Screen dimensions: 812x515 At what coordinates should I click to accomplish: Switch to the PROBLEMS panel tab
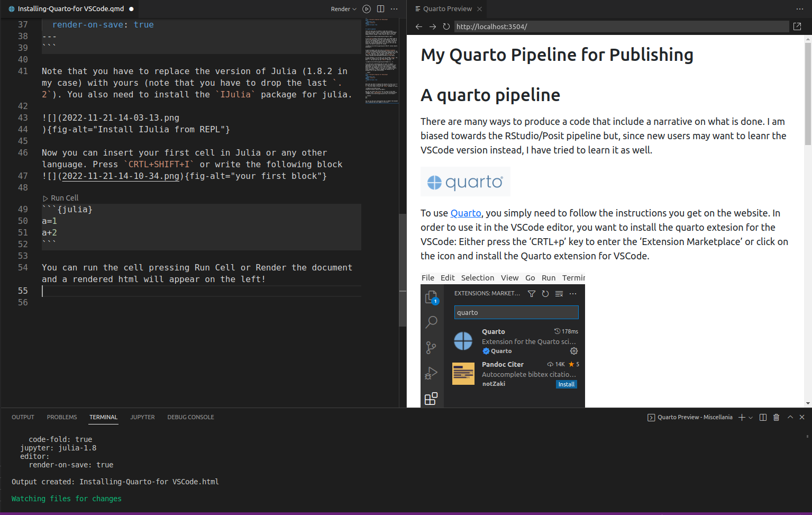[x=62, y=417]
